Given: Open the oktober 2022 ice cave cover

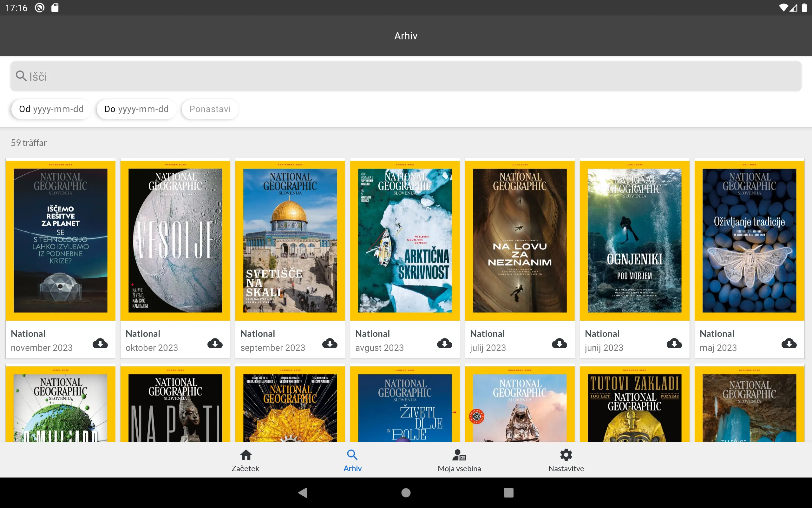Looking at the screenshot, I should click(749, 404).
